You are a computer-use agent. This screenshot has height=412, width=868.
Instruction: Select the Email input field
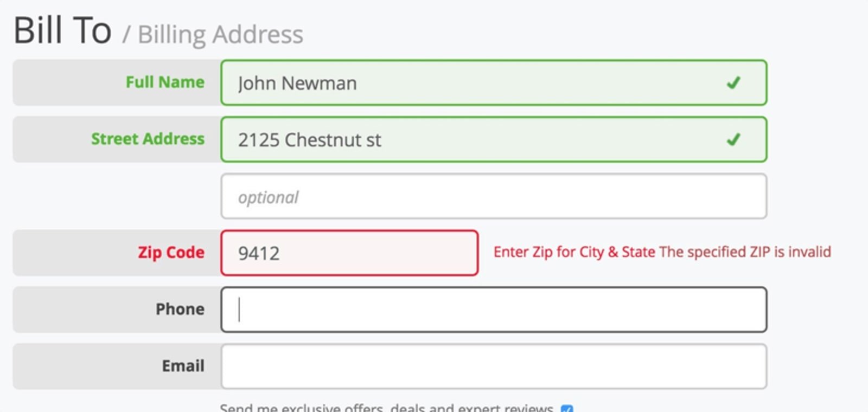[x=494, y=366]
